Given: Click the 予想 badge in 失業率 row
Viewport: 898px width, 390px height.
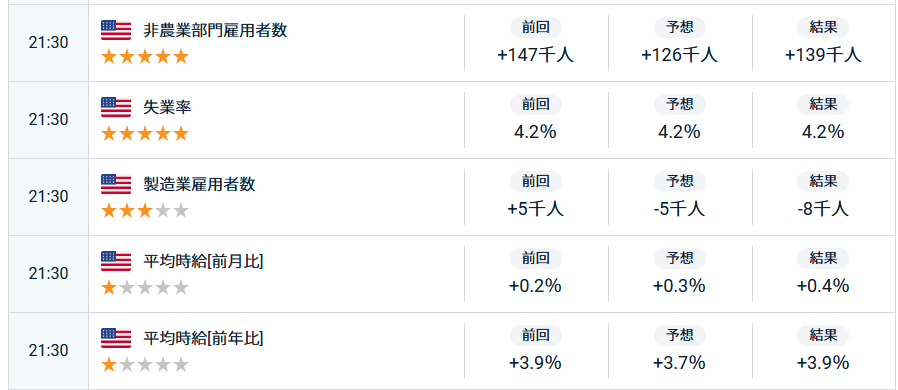Looking at the screenshot, I should point(679,104).
